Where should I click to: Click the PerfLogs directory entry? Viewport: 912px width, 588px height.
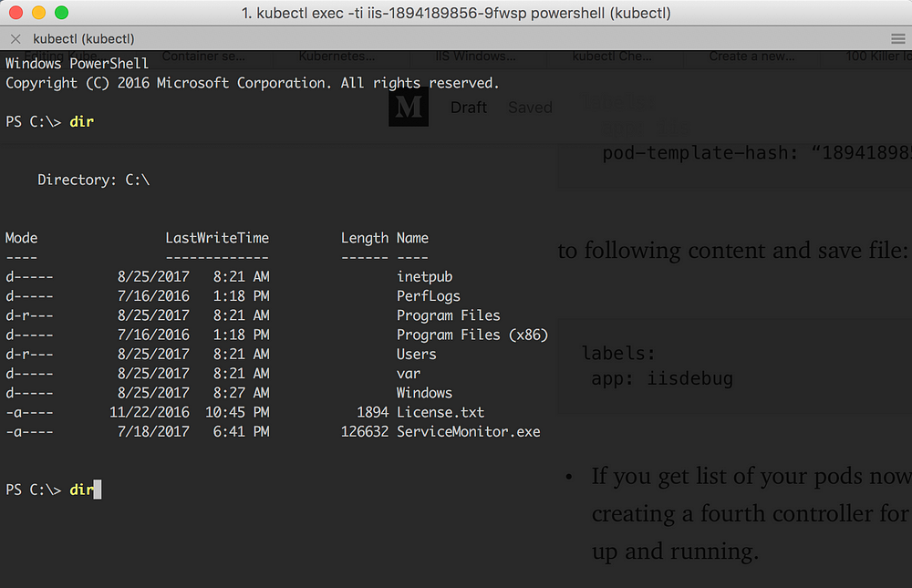(428, 295)
